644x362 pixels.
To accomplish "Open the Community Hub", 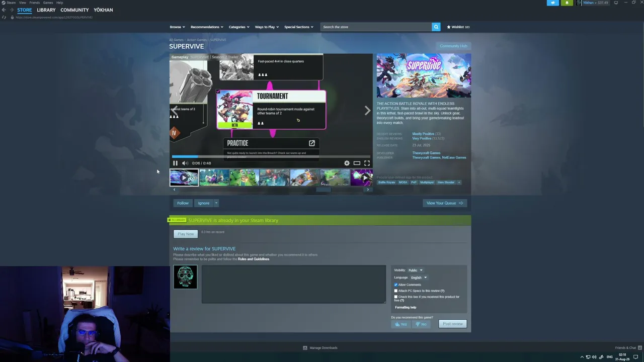I will (x=453, y=46).
